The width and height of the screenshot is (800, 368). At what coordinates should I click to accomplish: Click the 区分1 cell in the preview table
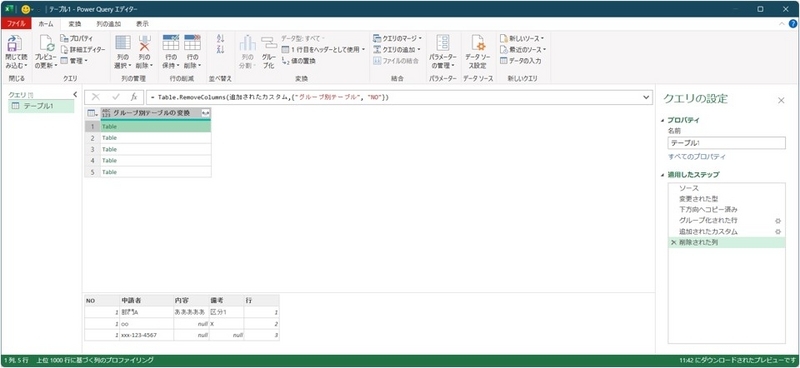point(226,311)
